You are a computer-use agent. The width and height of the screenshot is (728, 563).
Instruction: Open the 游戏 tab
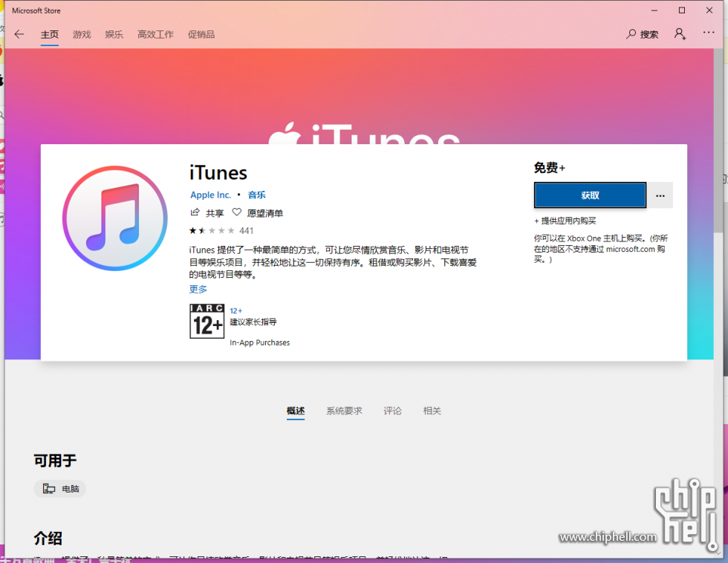(82, 35)
